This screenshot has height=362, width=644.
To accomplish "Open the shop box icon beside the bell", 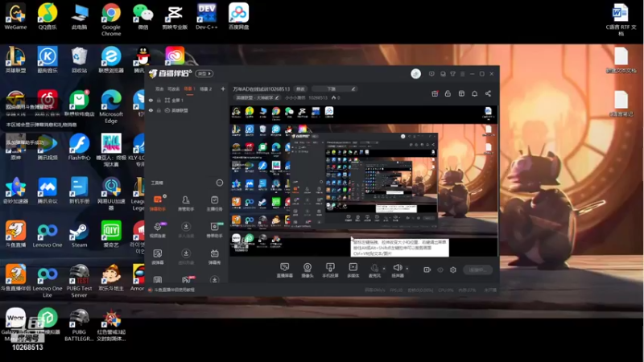I will click(x=461, y=93).
